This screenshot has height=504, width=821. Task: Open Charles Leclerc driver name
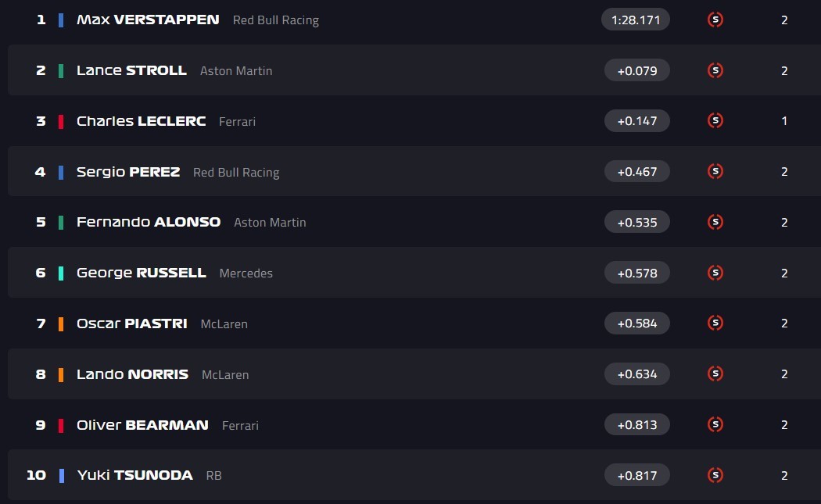[x=141, y=121]
